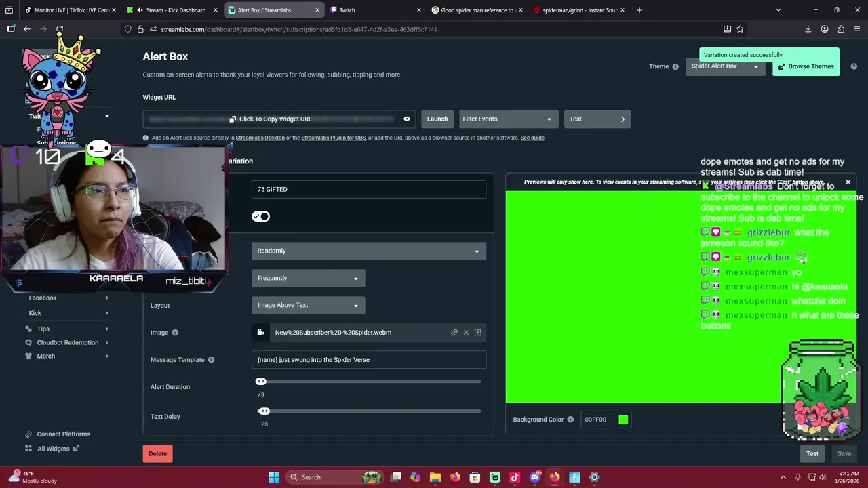The height and width of the screenshot is (488, 868).
Task: Open Theme dropdown Spider Alert Box
Action: [x=725, y=66]
